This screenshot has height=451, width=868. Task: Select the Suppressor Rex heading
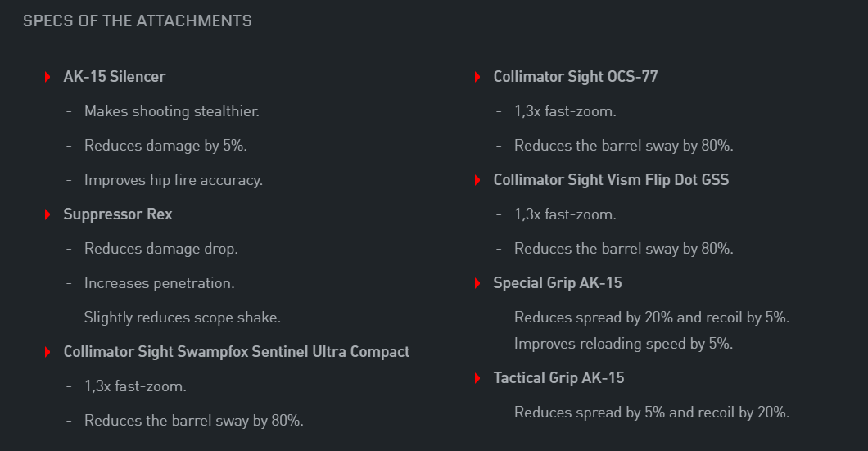click(x=118, y=214)
